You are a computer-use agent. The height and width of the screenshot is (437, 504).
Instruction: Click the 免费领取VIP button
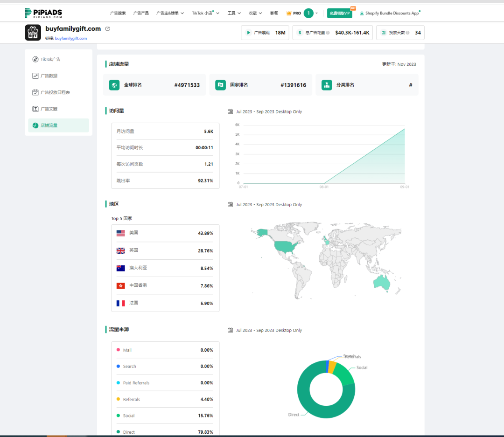pos(340,13)
